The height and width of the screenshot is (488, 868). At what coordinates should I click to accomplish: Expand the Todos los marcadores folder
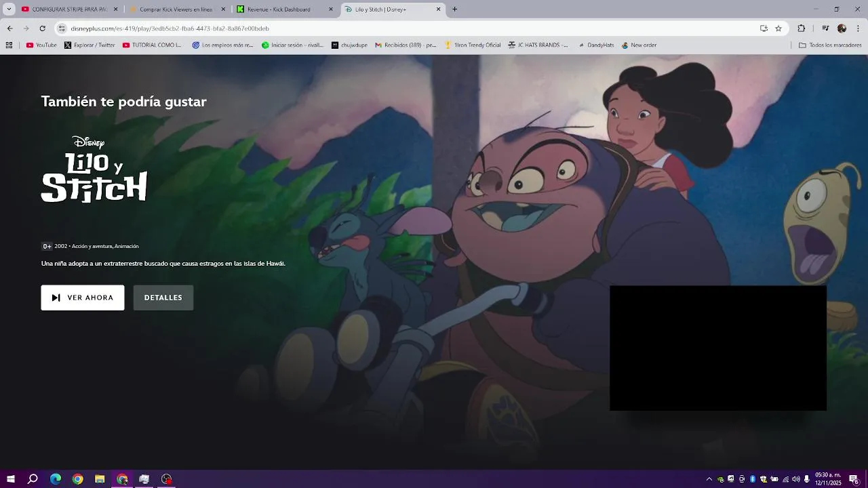tap(830, 45)
